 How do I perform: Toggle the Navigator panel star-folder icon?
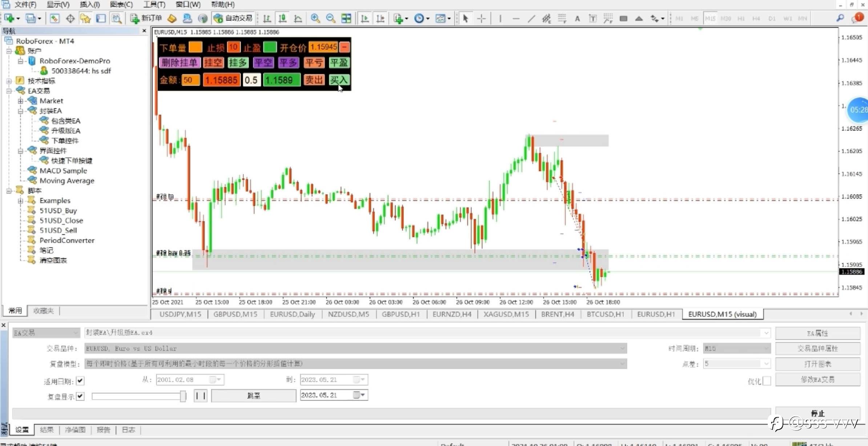[x=85, y=18]
